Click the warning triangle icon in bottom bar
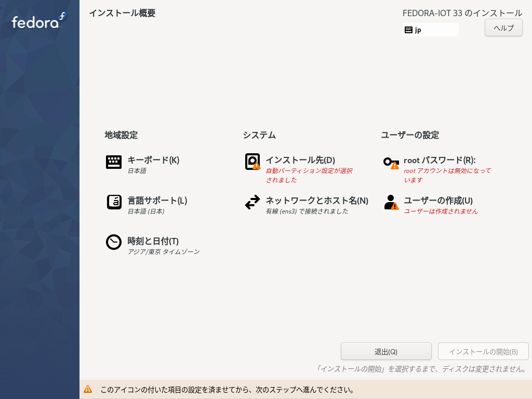This screenshot has height=399, width=532. [x=88, y=389]
